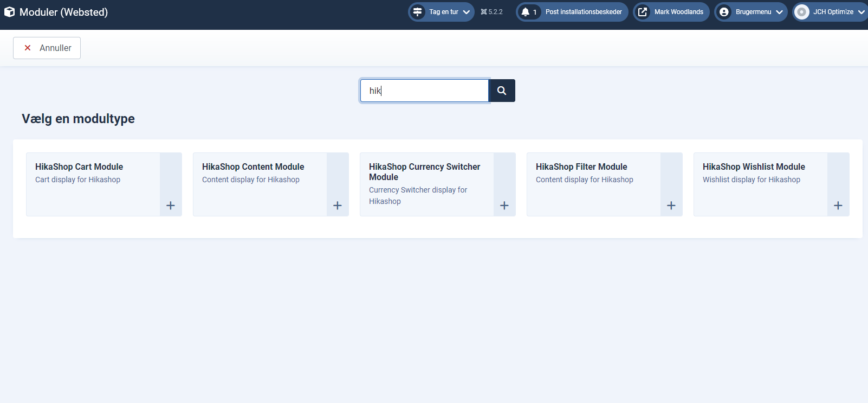
Task: Click the 'Moduler (Websted)' page title
Action: pos(63,12)
